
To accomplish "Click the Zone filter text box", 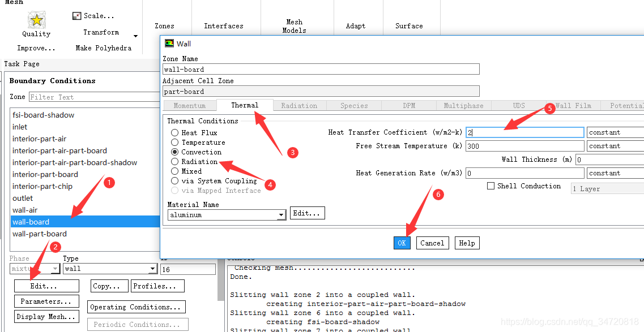I will click(95, 97).
